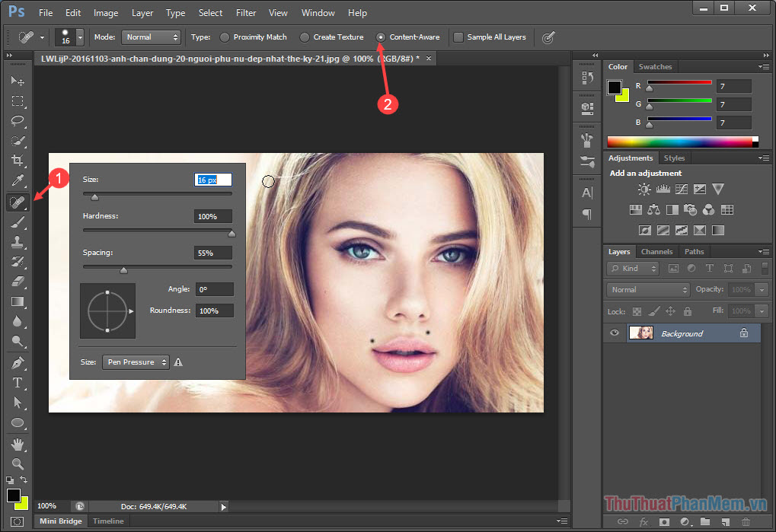Open the Timeline panel
The height and width of the screenshot is (532, 776).
(108, 521)
